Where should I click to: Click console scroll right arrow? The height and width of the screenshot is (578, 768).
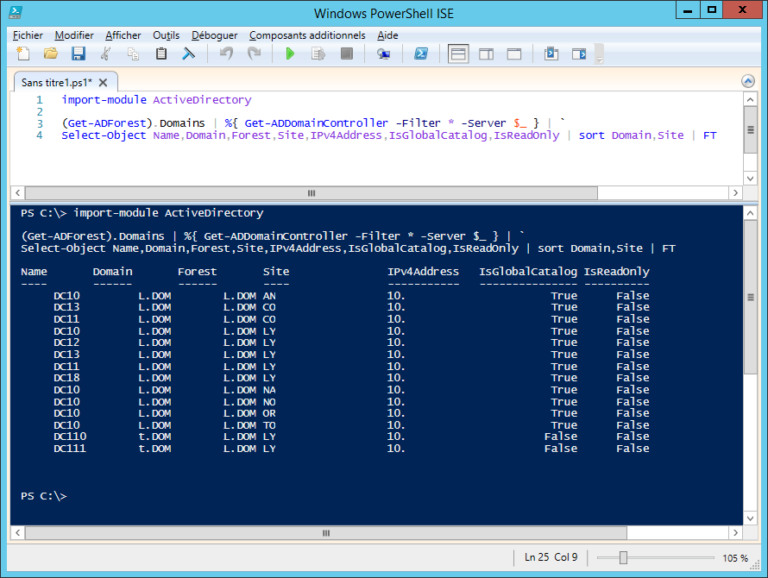(x=735, y=533)
